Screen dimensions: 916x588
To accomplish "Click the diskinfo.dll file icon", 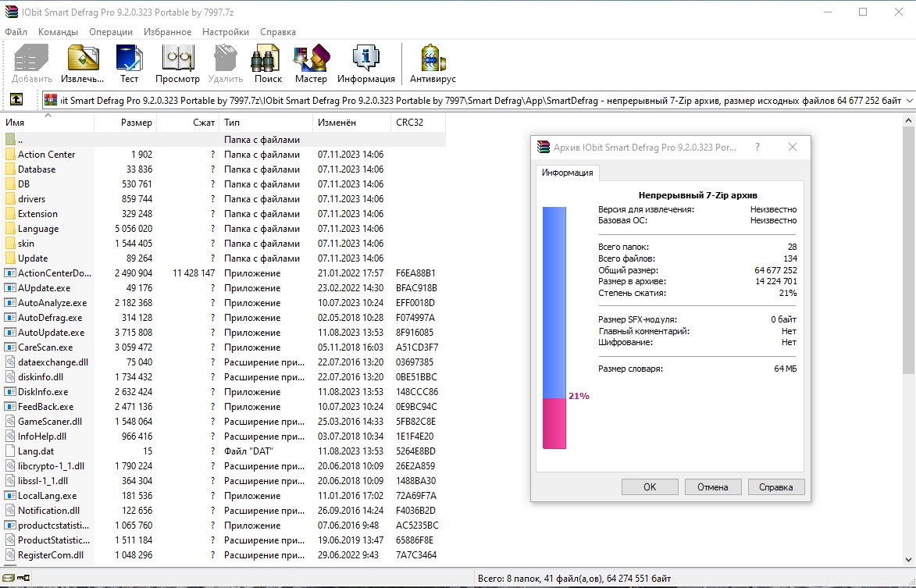I will tap(10, 376).
